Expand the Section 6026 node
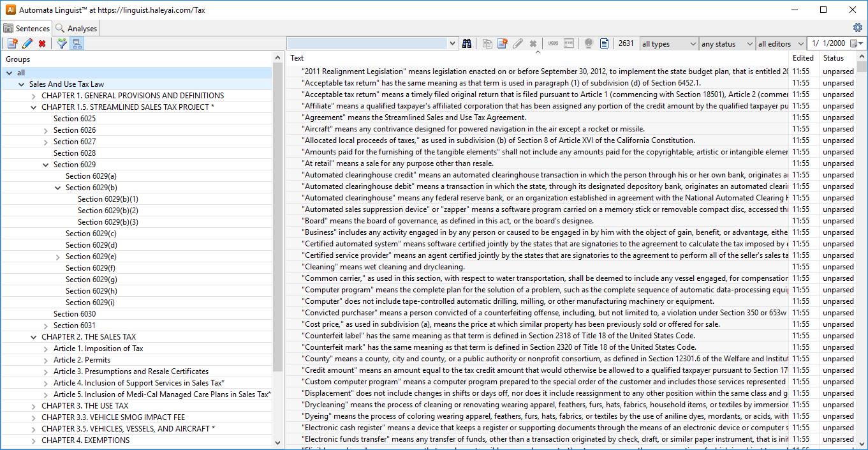 [46, 130]
